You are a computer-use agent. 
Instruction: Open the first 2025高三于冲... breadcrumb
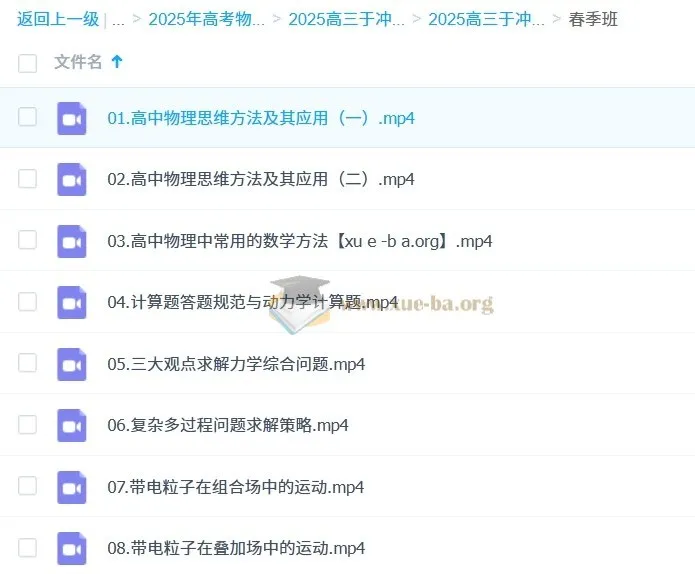click(x=347, y=19)
